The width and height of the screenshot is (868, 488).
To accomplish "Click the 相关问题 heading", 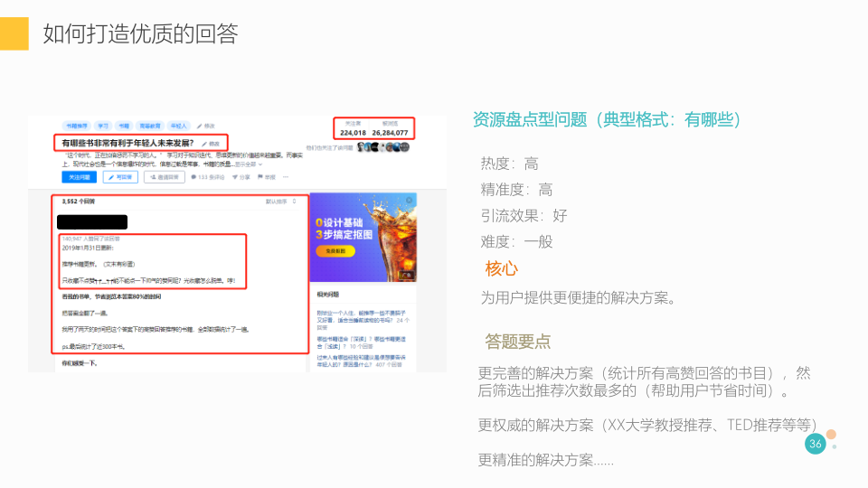I will tap(327, 295).
